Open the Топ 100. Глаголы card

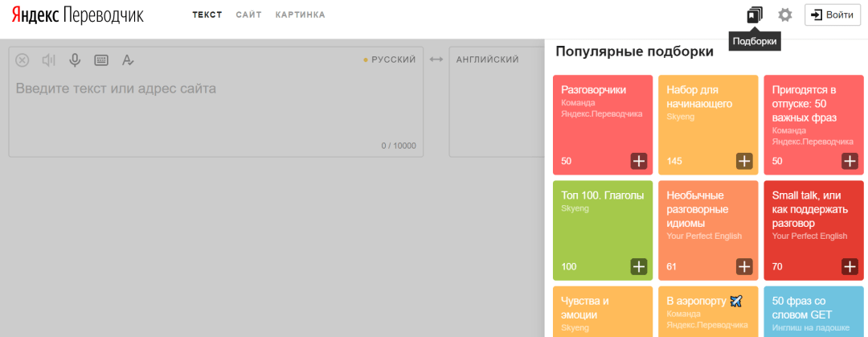pos(603,231)
